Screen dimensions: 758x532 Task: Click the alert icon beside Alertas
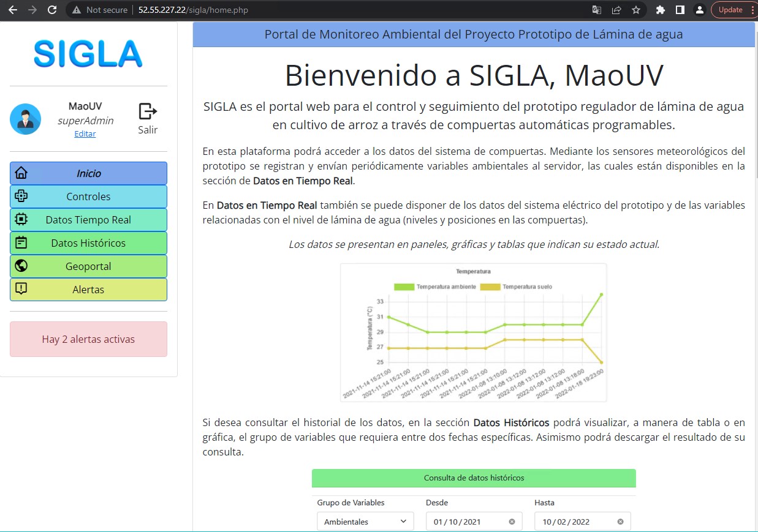click(21, 290)
